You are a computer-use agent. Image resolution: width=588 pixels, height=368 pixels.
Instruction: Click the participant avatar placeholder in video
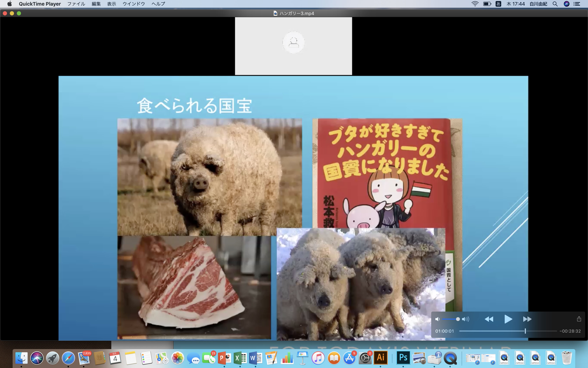click(x=293, y=42)
